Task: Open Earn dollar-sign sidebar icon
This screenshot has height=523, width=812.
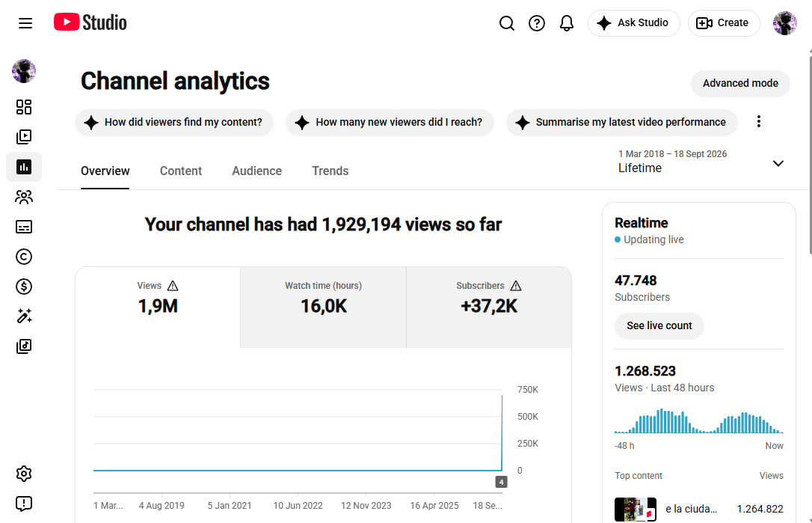Action: (x=24, y=287)
